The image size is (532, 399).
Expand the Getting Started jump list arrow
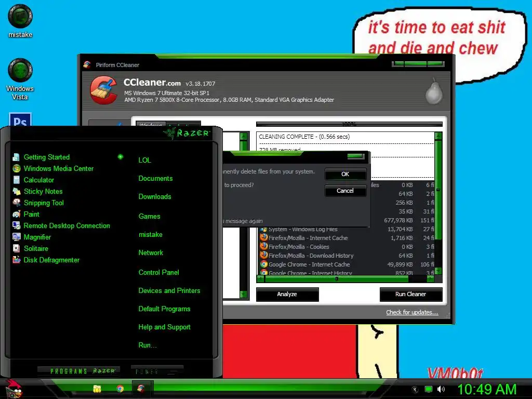[x=121, y=157]
